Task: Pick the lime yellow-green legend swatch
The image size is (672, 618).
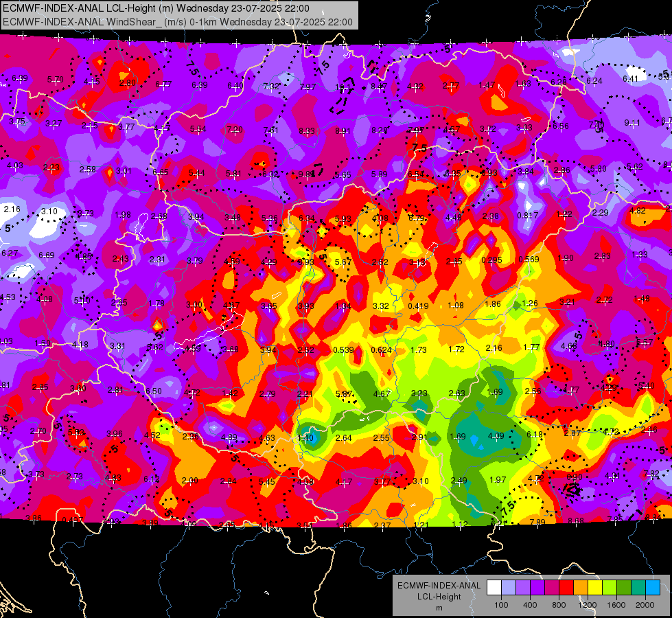Action: pos(610,587)
